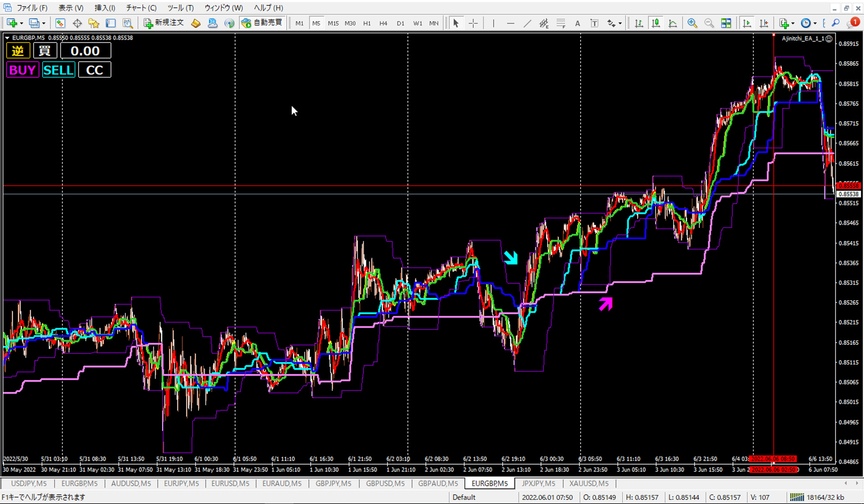Viewport: 864px width, 504px height.
Task: Open the Market Watch panel icon
Action: tap(60, 23)
